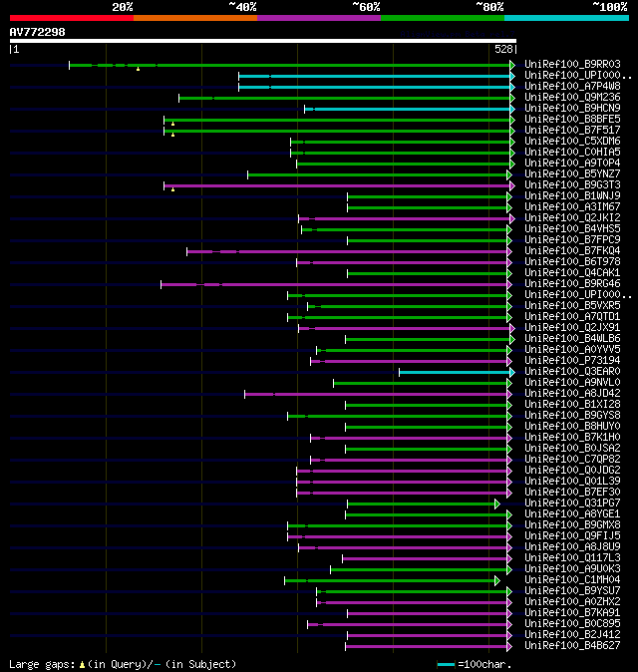Select the UniRef100_B7K1H0 label
The height and width of the screenshot is (672, 638).
(572, 437)
